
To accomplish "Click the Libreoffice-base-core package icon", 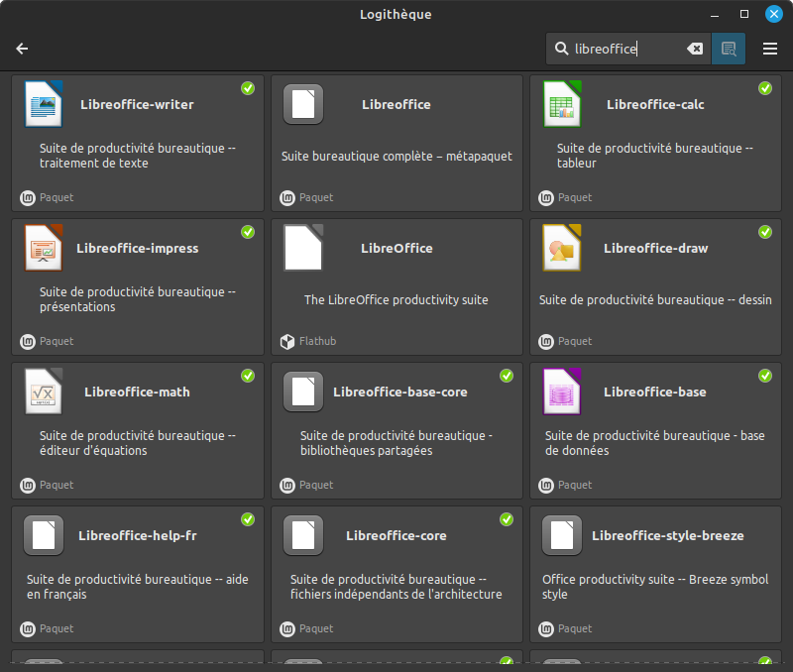I will [x=303, y=392].
